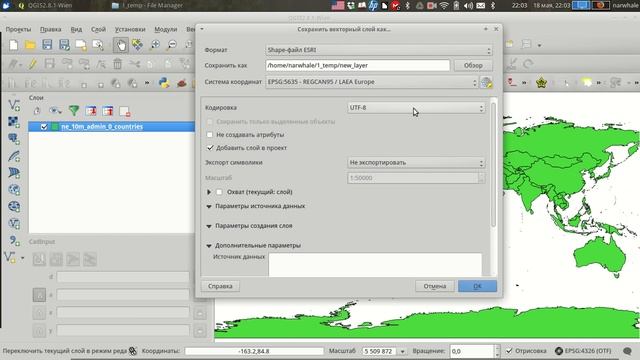
Task: Click the Collapse All icon in Layers panel
Action: point(108,111)
